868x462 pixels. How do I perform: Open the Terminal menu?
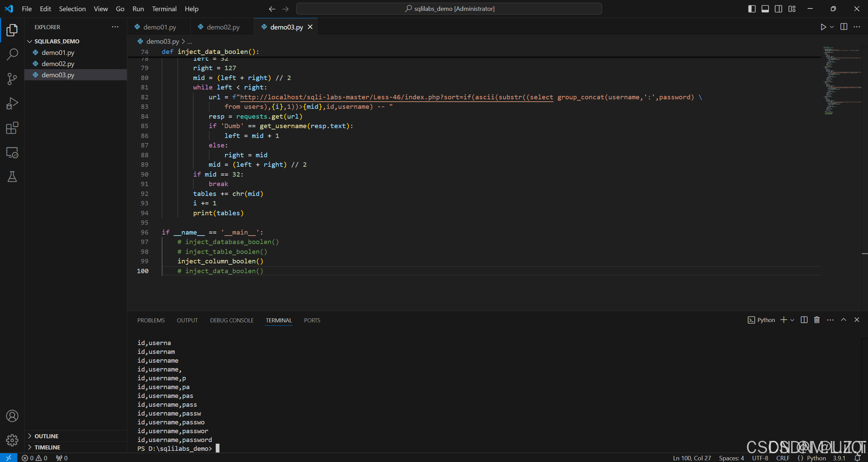coord(164,9)
